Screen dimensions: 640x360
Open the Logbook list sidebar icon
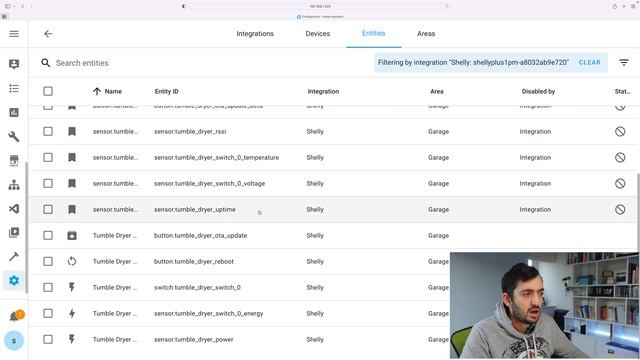(x=14, y=88)
